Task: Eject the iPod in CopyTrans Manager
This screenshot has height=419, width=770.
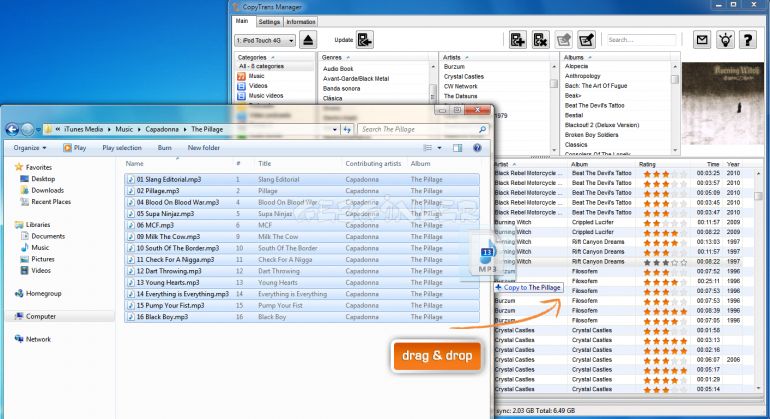Action: click(308, 40)
